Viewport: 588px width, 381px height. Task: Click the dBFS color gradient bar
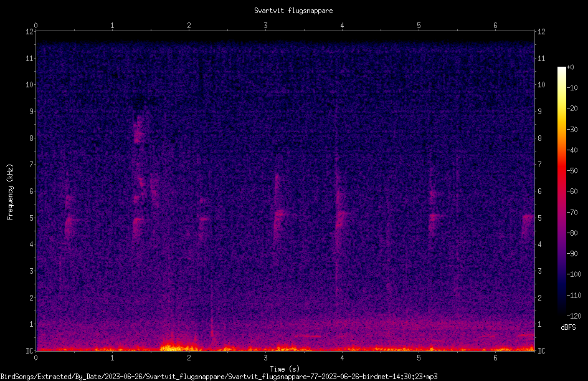[x=561, y=191]
